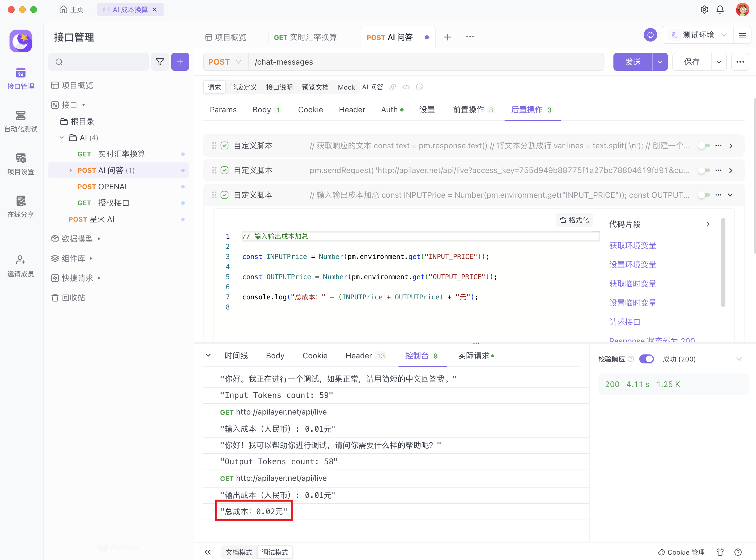Open settings gear in title bar
The height and width of the screenshot is (560, 756).
pos(704,10)
